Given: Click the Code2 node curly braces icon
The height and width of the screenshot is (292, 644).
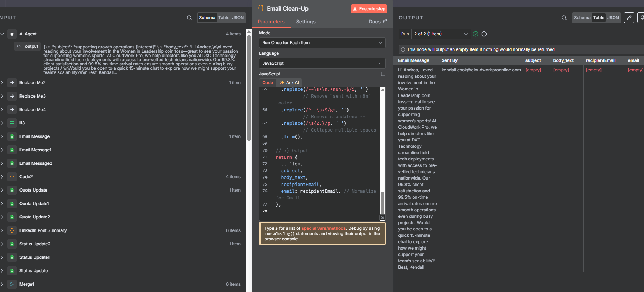Looking at the screenshot, I should 12,177.
